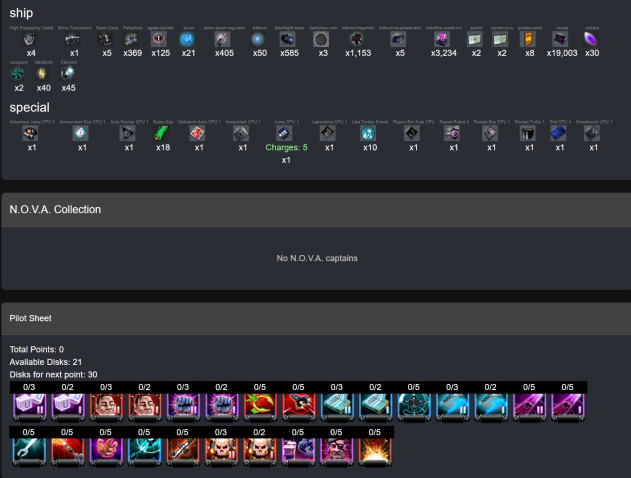631x478 pixels.
Task: Click the Laboratory CPU 1 icon
Action: pyautogui.click(x=328, y=134)
